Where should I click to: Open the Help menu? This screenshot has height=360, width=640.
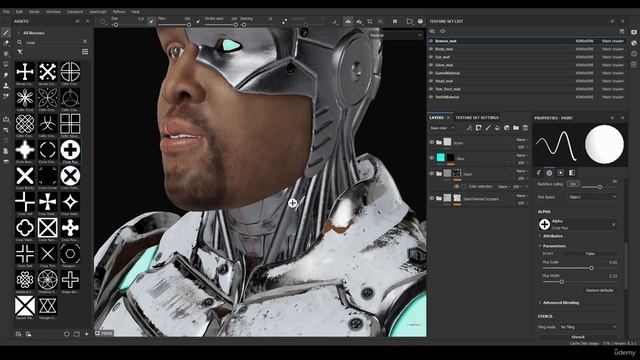pyautogui.click(x=136, y=12)
